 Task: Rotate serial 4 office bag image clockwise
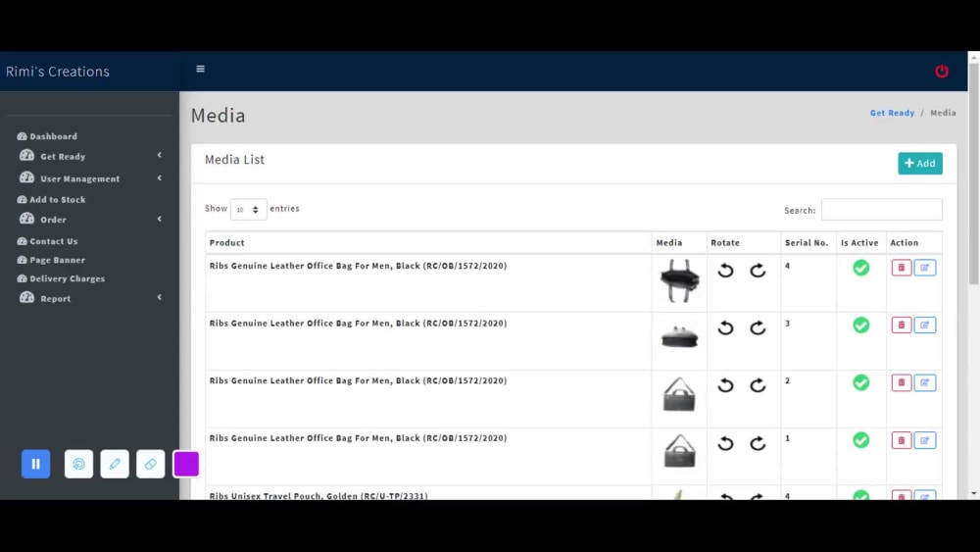pyautogui.click(x=758, y=270)
